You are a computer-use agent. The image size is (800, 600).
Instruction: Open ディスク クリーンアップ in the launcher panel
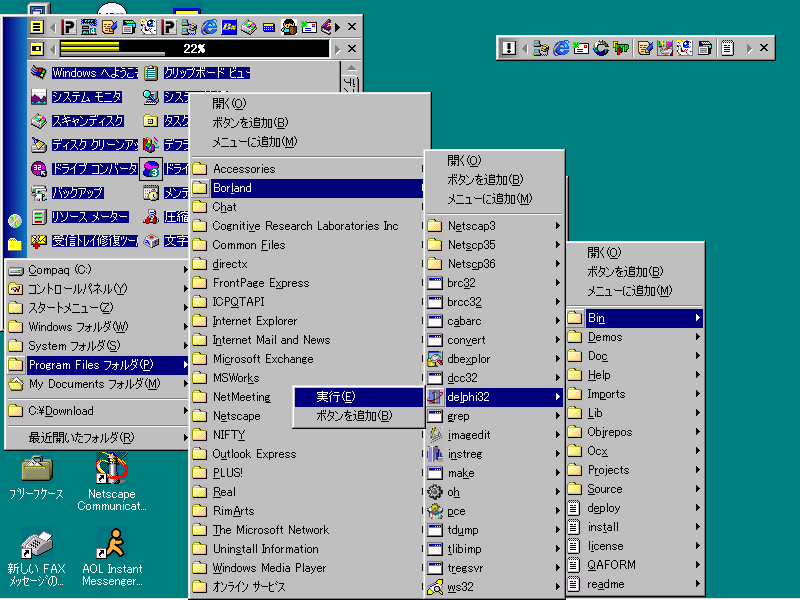coord(84,145)
